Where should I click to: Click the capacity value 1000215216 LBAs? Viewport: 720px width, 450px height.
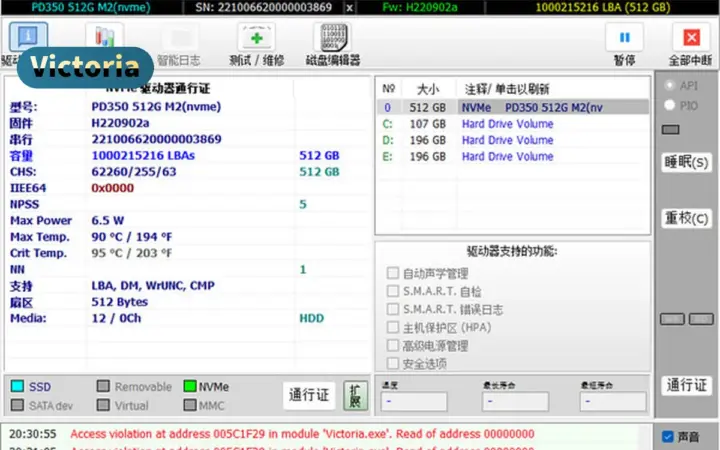(x=143, y=156)
